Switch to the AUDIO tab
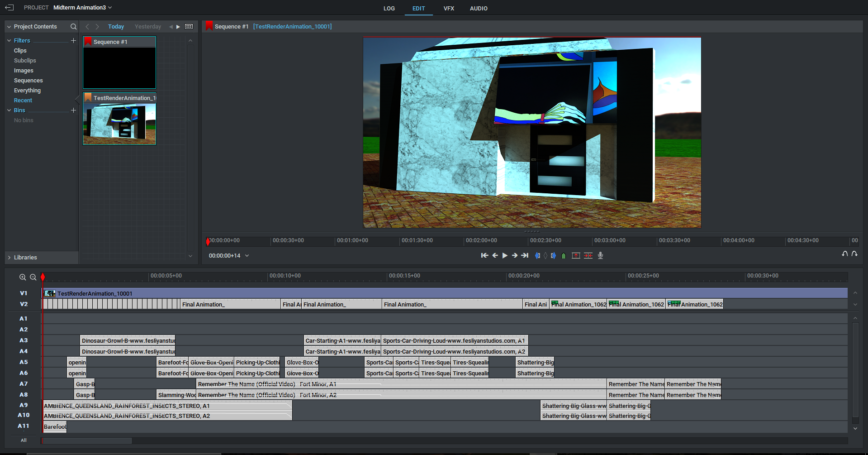868x455 pixels. 478,8
